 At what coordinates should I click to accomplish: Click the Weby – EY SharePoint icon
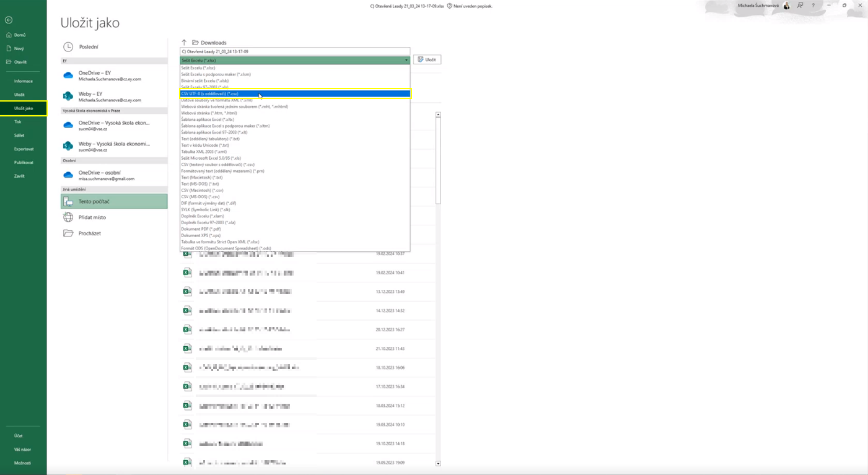tap(68, 97)
